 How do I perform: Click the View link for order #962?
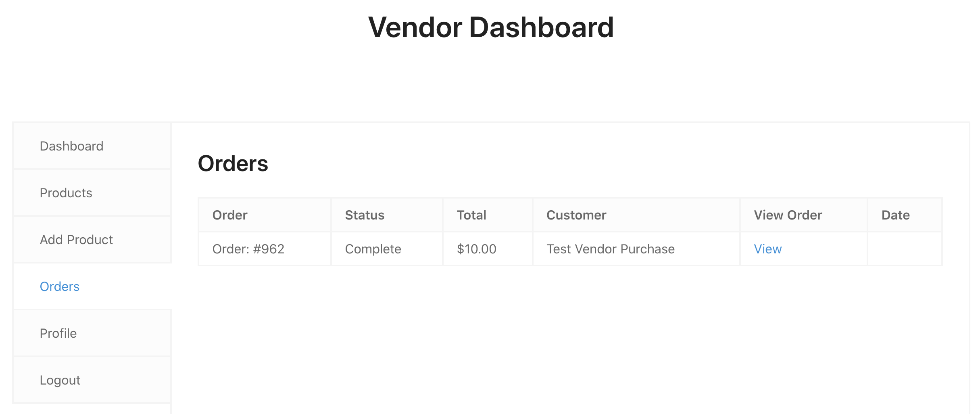coord(768,249)
